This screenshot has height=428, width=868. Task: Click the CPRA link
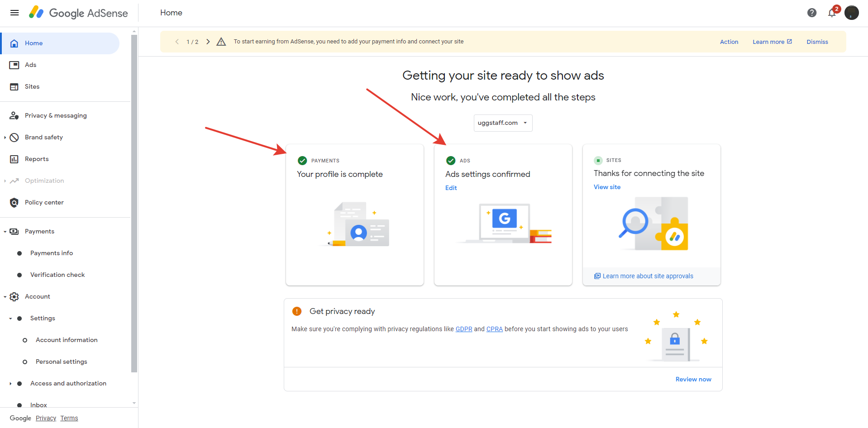tap(494, 329)
